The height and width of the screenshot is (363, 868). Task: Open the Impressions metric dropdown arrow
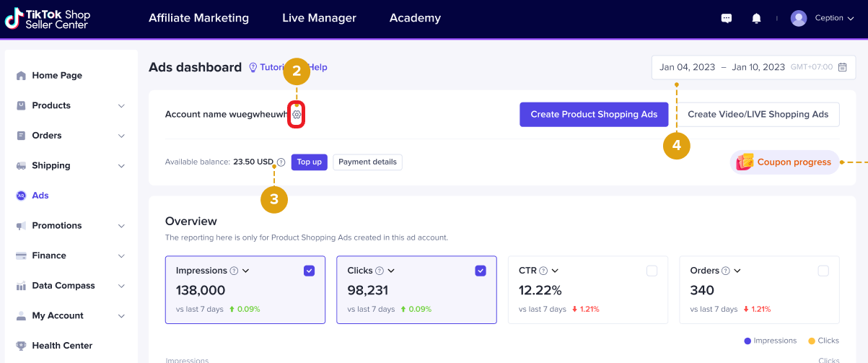click(246, 271)
